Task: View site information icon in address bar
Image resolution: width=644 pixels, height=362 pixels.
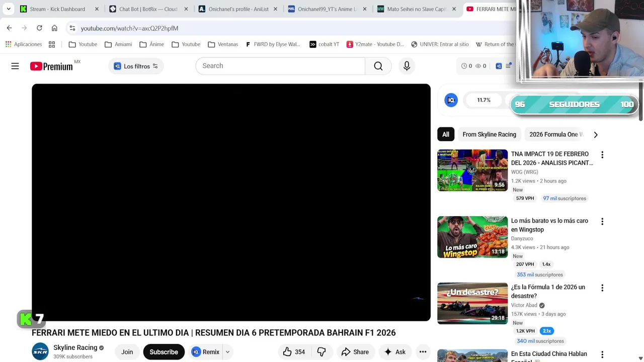Action: pyautogui.click(x=72, y=28)
